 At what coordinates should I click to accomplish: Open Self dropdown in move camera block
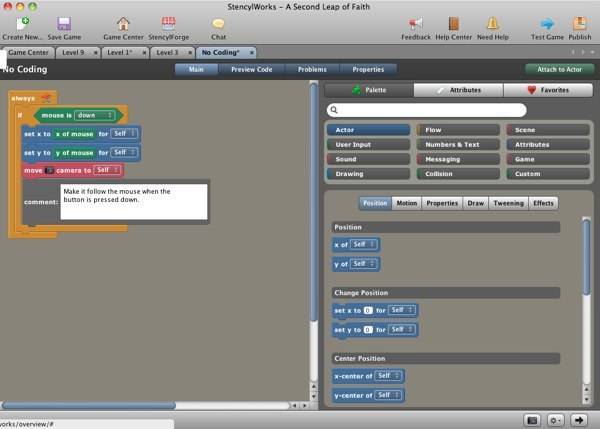pyautogui.click(x=107, y=170)
